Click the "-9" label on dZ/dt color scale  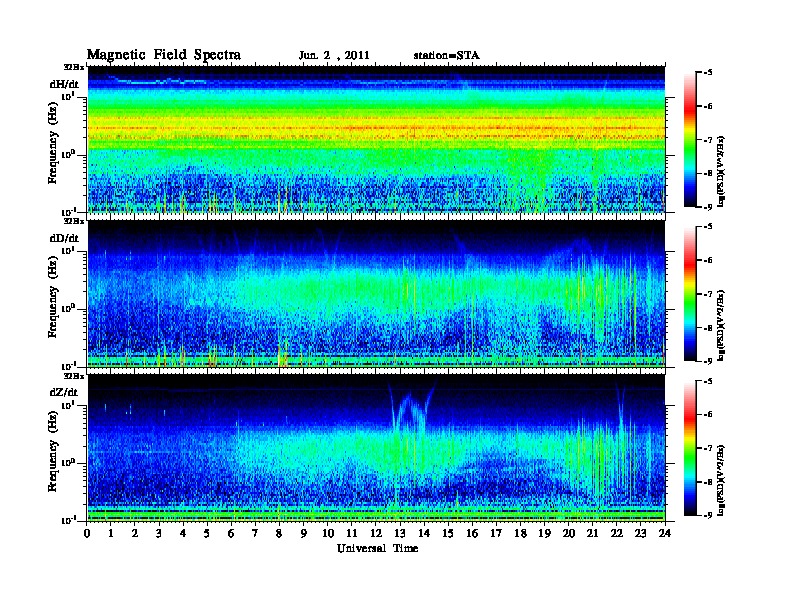click(708, 515)
